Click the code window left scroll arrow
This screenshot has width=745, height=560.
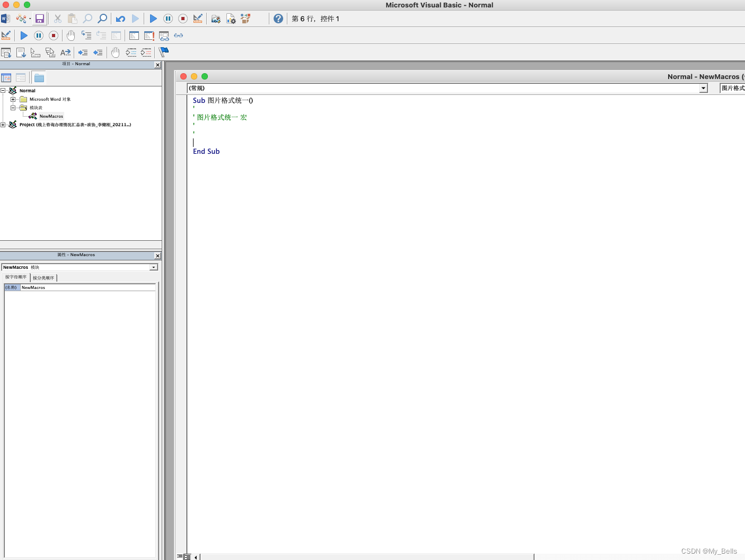click(196, 557)
